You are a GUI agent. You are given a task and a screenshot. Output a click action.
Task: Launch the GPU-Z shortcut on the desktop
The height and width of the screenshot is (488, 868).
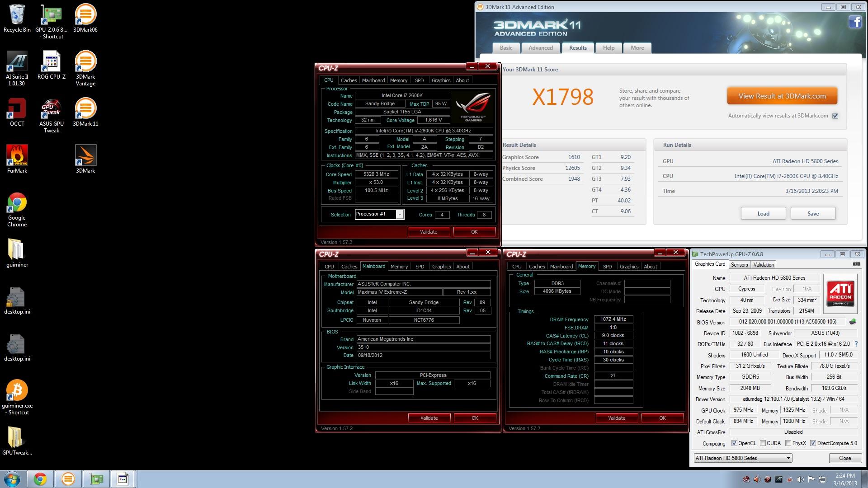(51, 21)
